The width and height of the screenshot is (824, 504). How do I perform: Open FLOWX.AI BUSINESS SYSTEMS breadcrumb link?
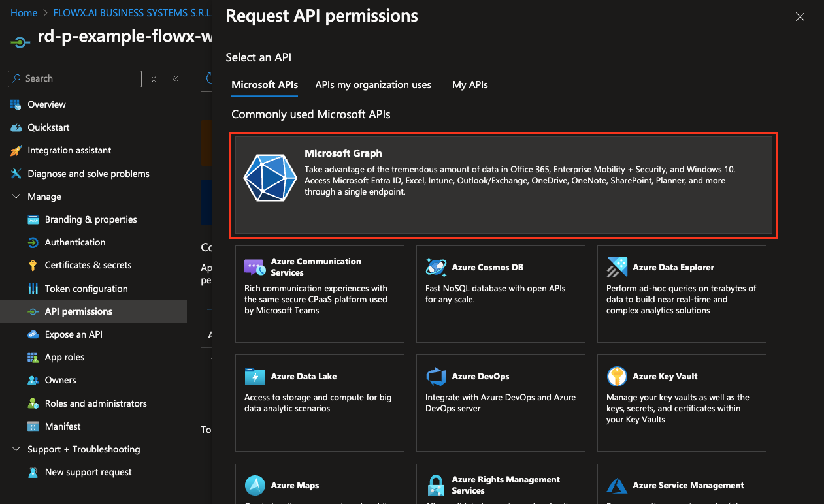pos(132,13)
